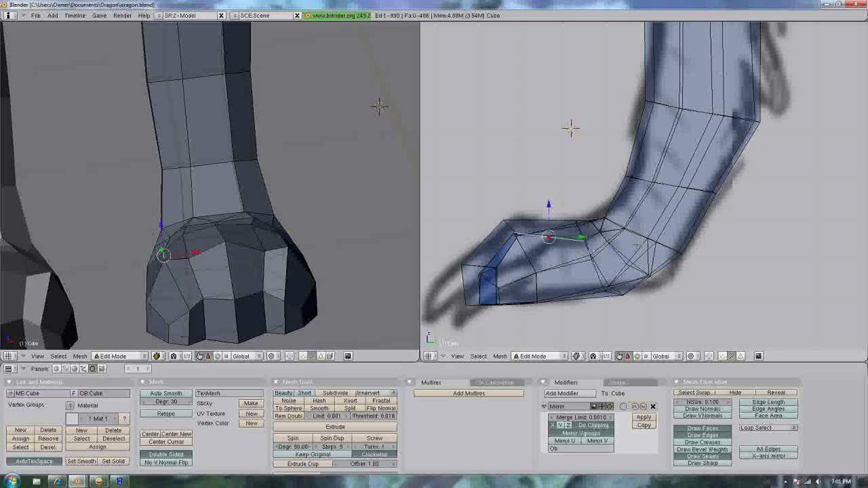Open the left viewport window type selector
868x488 pixels.
coord(9,356)
